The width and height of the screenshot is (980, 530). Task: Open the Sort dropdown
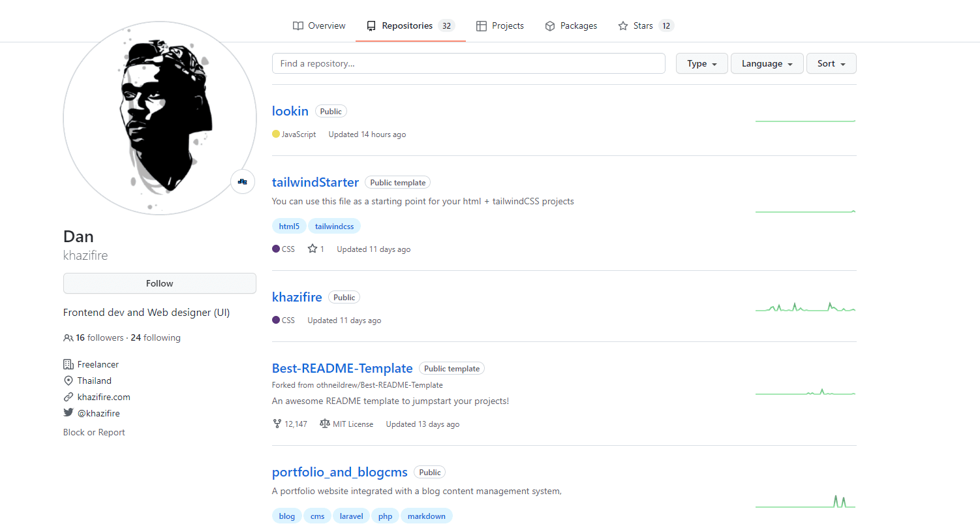tap(831, 63)
